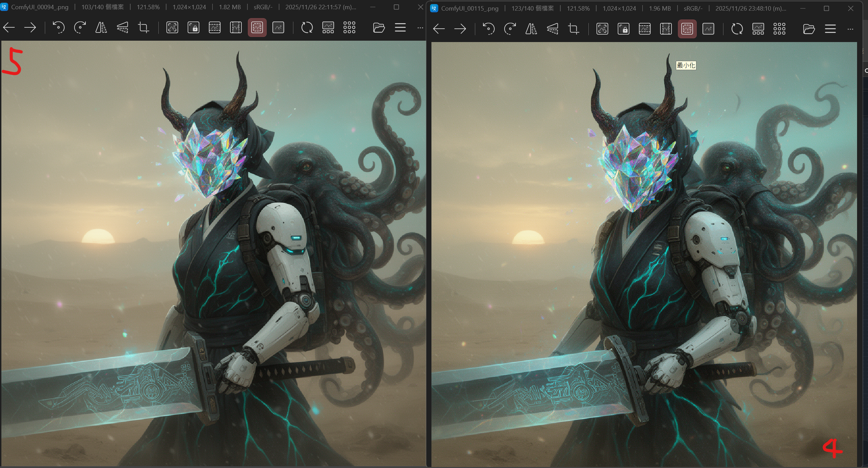868x468 pixels.
Task: View previous image in ComfyUI_00094 window
Action: click(x=9, y=28)
